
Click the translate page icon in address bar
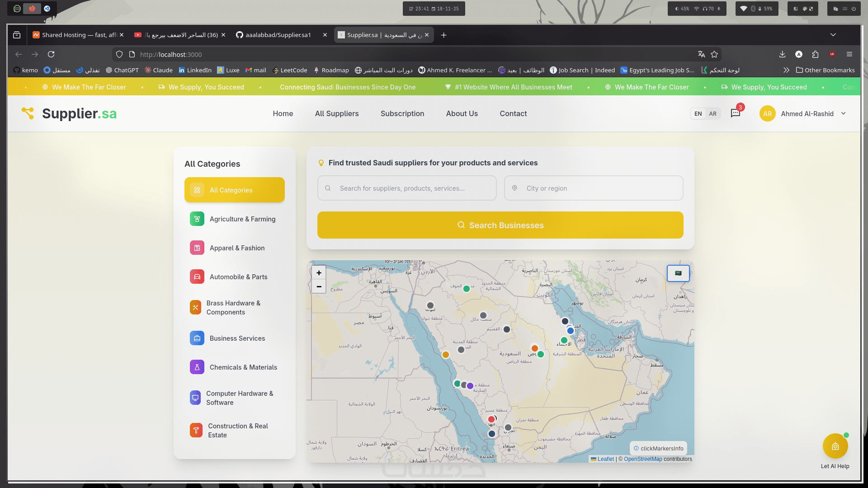click(x=701, y=54)
